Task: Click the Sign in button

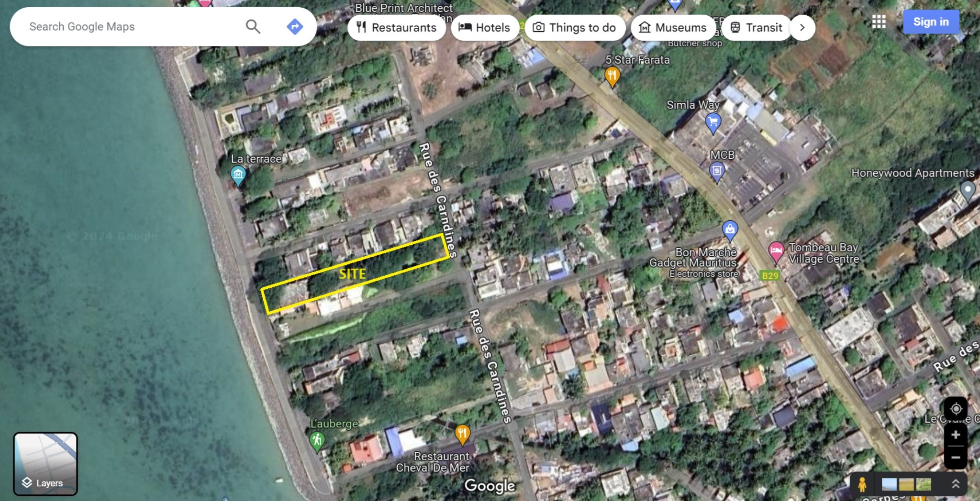Action: [x=931, y=22]
